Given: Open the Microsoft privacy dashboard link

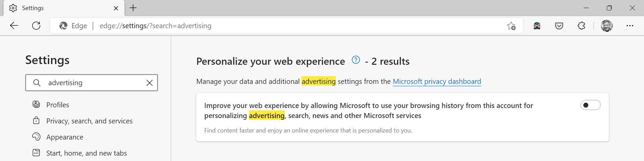Looking at the screenshot, I should click(x=437, y=82).
